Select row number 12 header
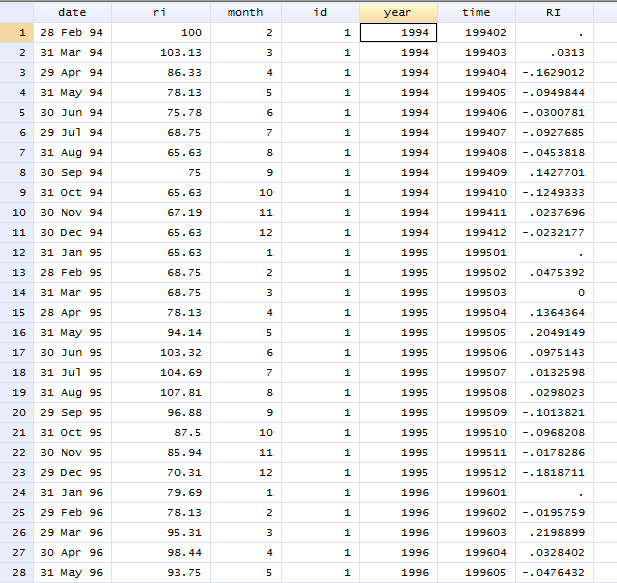Image resolution: width=617 pixels, height=583 pixels. (x=17, y=253)
